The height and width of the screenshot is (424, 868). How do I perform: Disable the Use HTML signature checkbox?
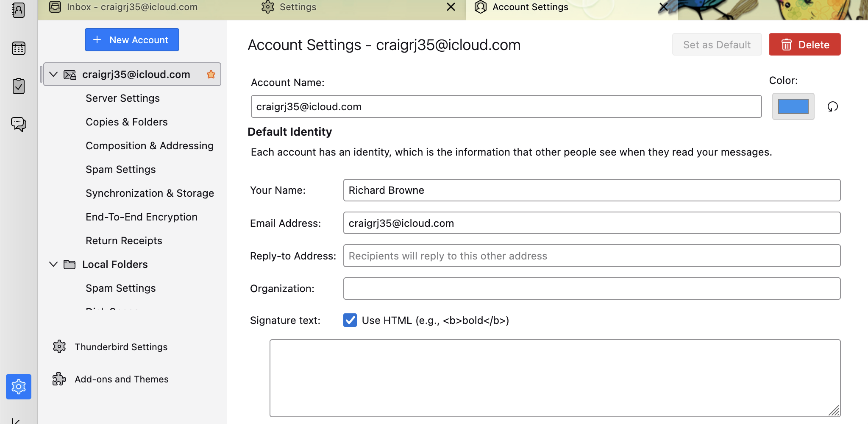pyautogui.click(x=350, y=320)
